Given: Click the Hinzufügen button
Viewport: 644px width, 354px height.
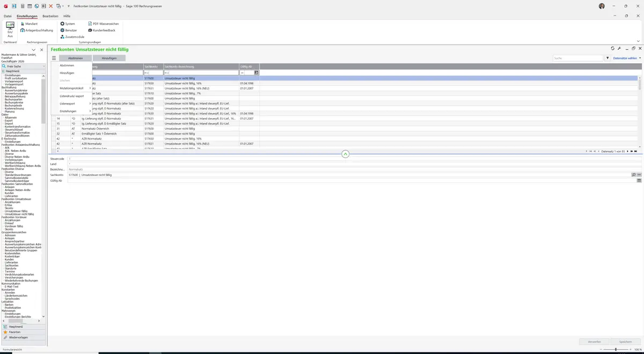Looking at the screenshot, I should tap(109, 58).
